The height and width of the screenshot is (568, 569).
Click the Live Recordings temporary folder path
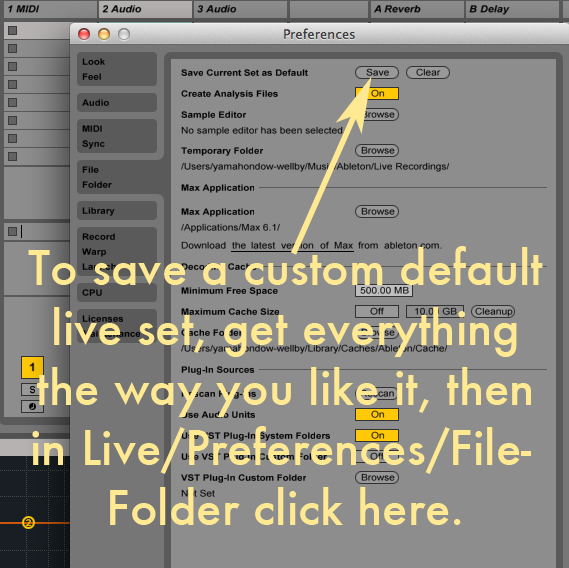click(315, 167)
